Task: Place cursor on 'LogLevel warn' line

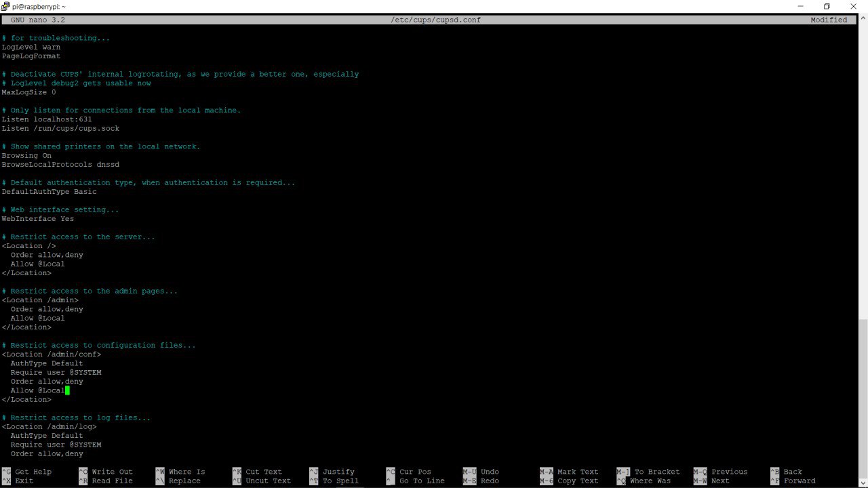Action: click(x=31, y=47)
